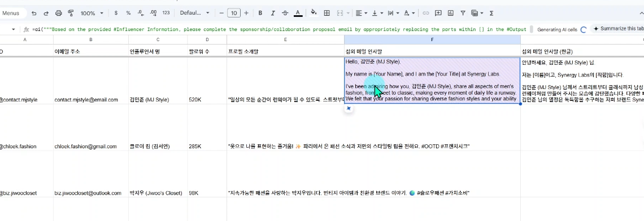Image resolution: width=644 pixels, height=221 pixels.
Task: Open horizontal align dropdown
Action: (x=362, y=13)
